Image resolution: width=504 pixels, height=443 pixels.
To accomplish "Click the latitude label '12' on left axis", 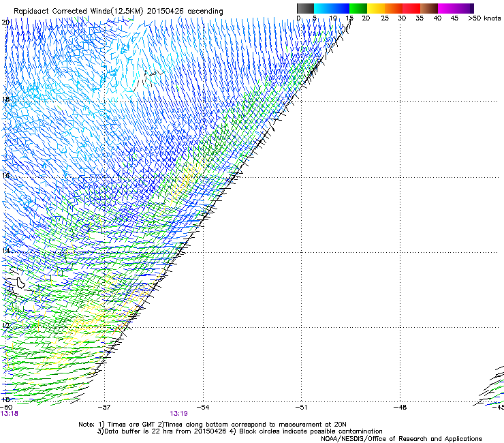I will (x=5, y=325).
